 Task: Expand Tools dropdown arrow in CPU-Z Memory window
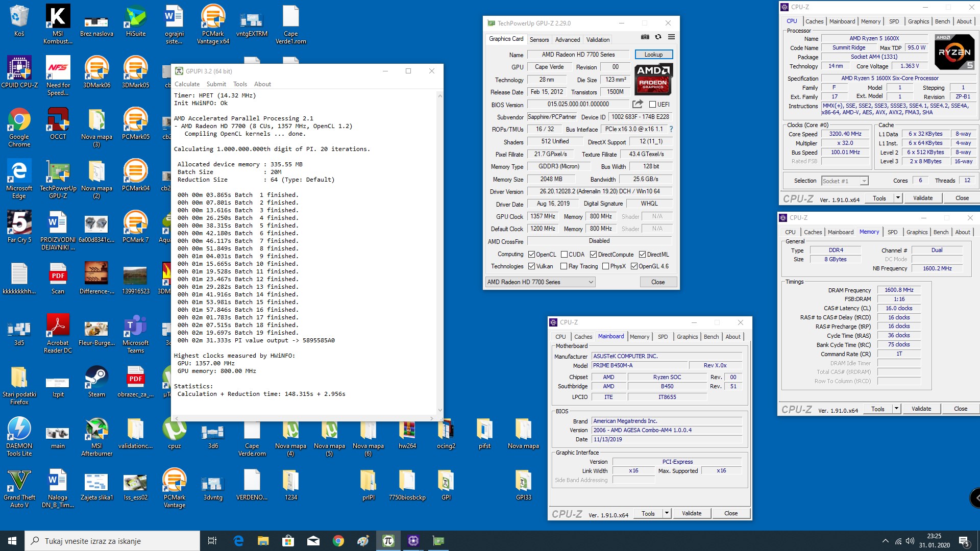pyautogui.click(x=896, y=409)
